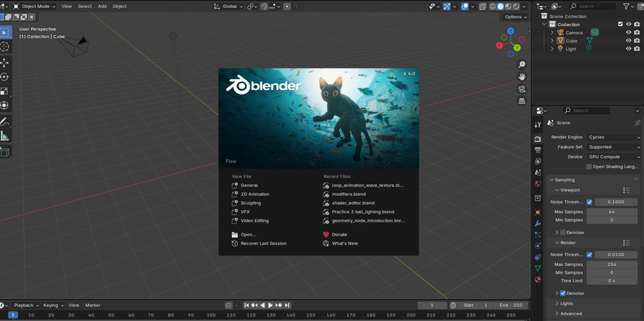Open Device GPU Compute dropdown
Screen dimensions: 644x321
tap(614, 156)
